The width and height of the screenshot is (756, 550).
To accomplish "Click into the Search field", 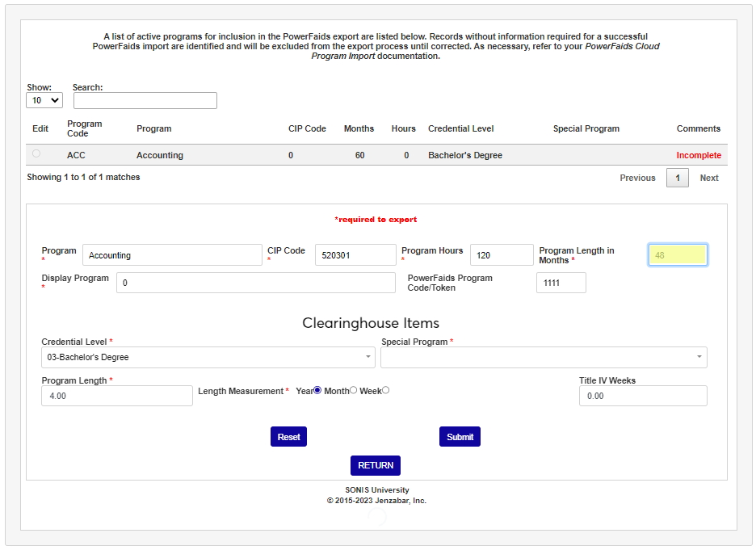I will 145,100.
